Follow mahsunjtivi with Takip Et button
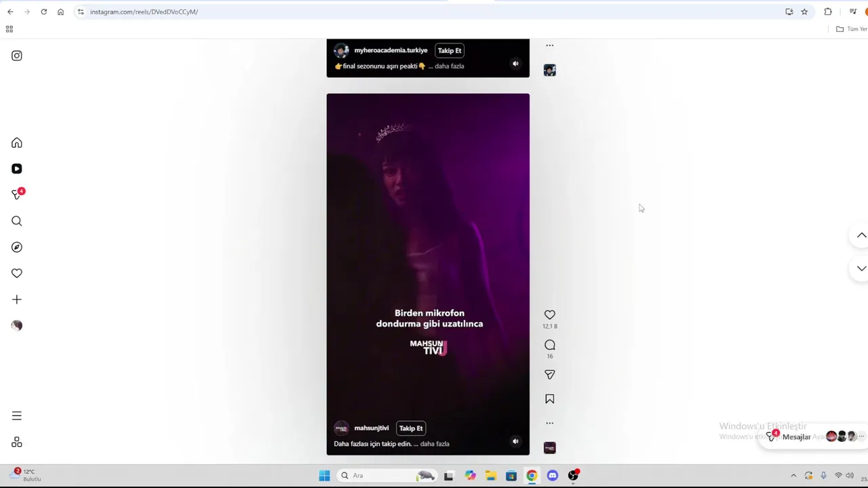 (x=411, y=428)
